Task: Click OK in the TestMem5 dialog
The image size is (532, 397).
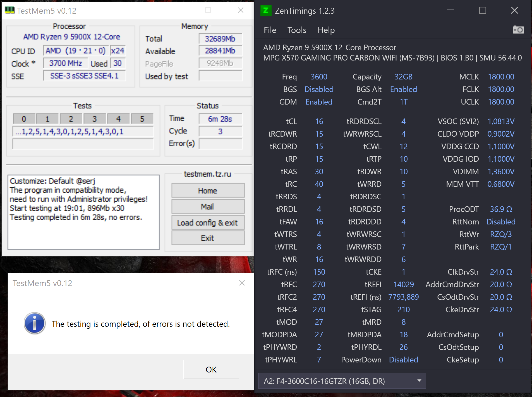Action: pos(211,369)
